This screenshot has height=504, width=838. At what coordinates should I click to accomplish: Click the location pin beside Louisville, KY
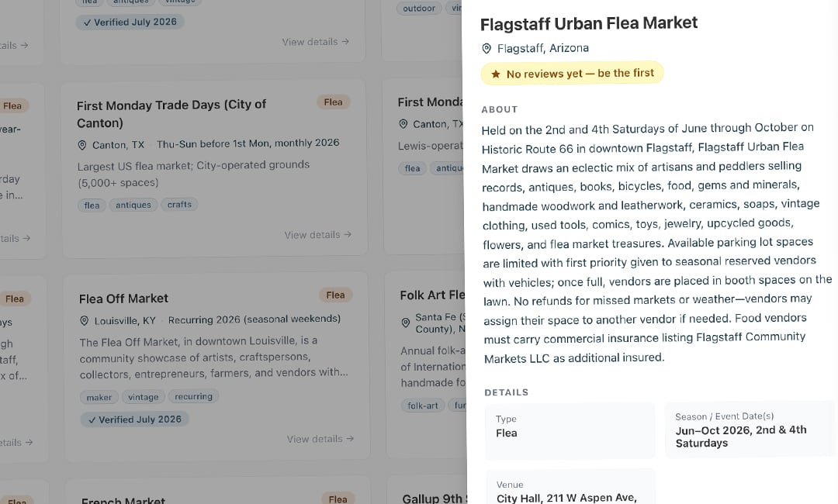point(84,321)
